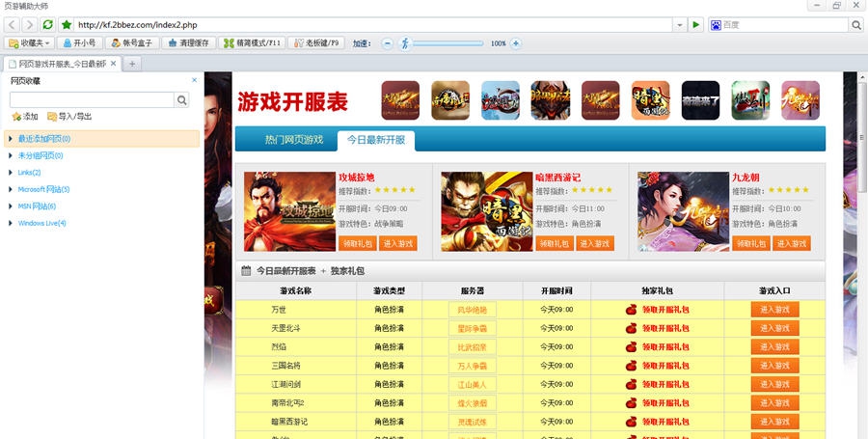This screenshot has height=439, width=868.
Task: Click the speed slider runner handle
Action: [406, 43]
